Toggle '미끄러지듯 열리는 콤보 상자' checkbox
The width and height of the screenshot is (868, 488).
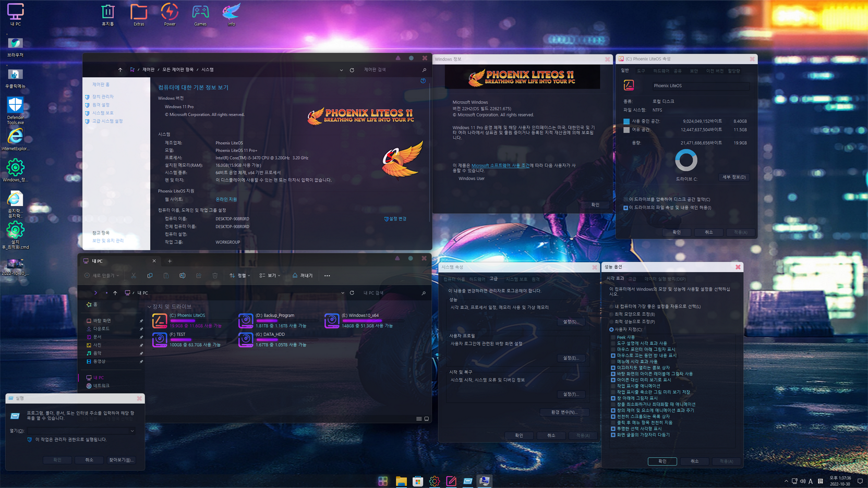click(613, 368)
